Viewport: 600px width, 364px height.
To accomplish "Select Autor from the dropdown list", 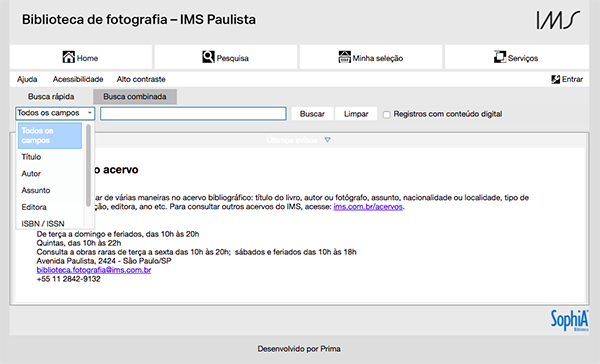I will [50, 174].
